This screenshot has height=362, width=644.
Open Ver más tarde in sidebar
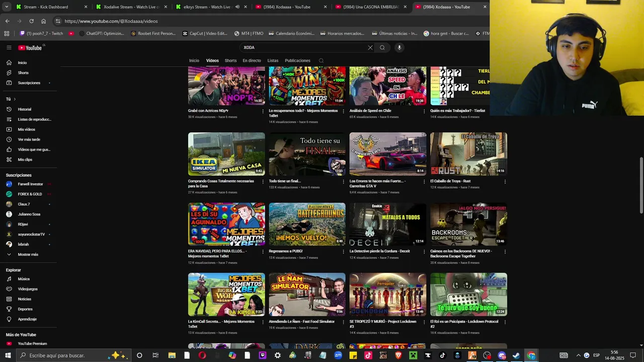(28, 139)
